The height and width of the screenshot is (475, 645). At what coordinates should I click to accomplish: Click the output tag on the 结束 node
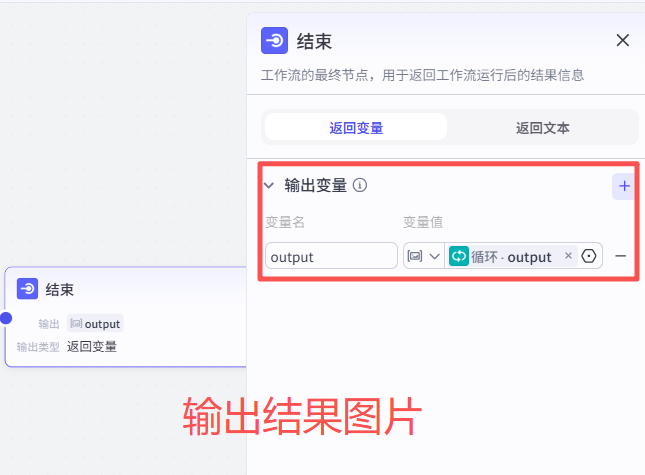tap(95, 324)
